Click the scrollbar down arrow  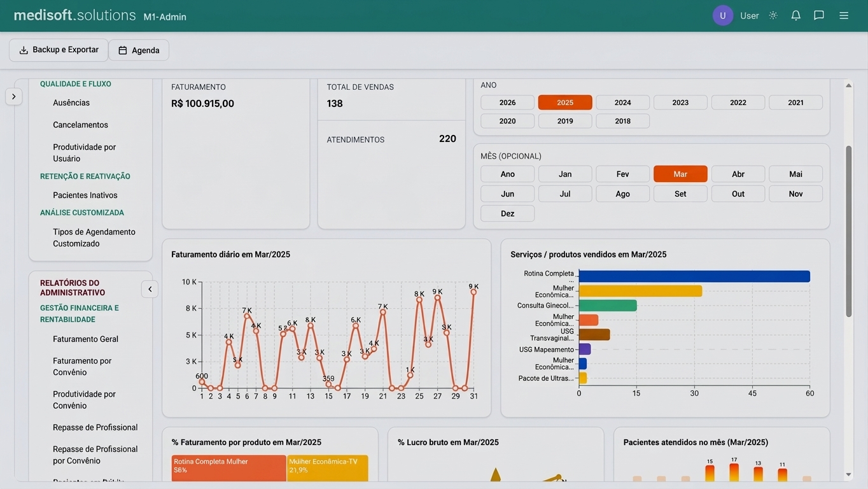tap(848, 474)
